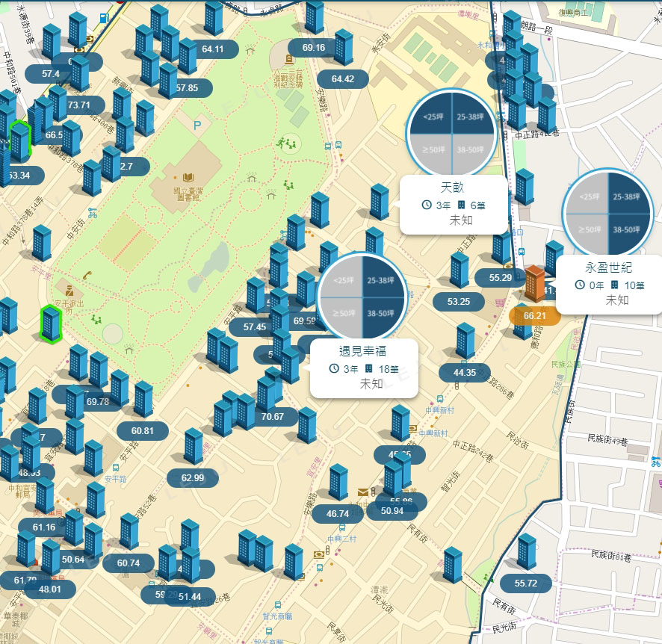Viewport: 662px width, 644px height.
Task: Click the police icon at 安平派出所
Action: (69, 291)
